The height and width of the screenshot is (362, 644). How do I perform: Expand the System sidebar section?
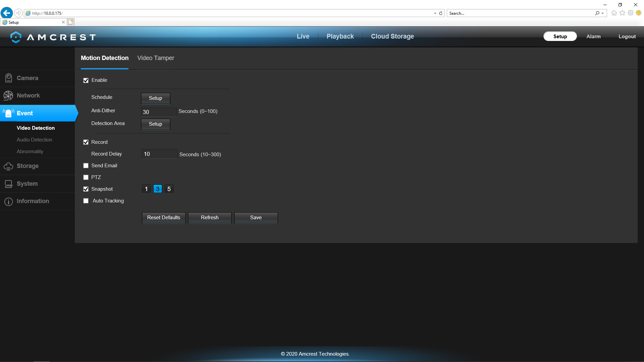37,184
